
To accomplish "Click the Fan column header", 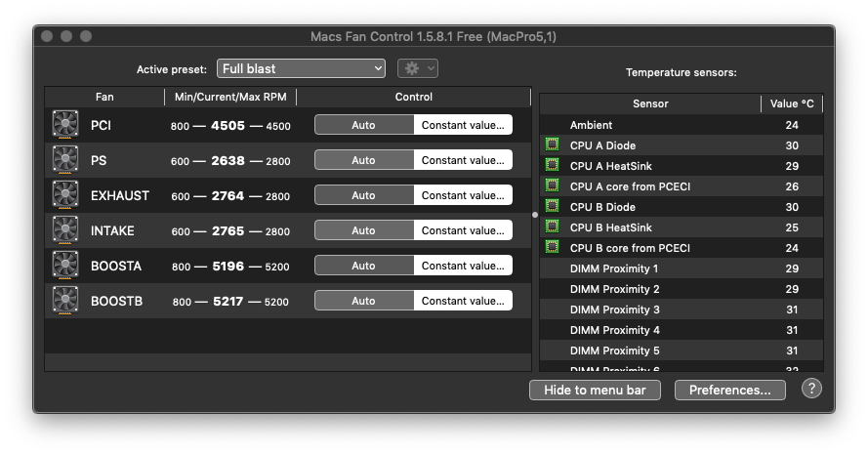I will [104, 97].
